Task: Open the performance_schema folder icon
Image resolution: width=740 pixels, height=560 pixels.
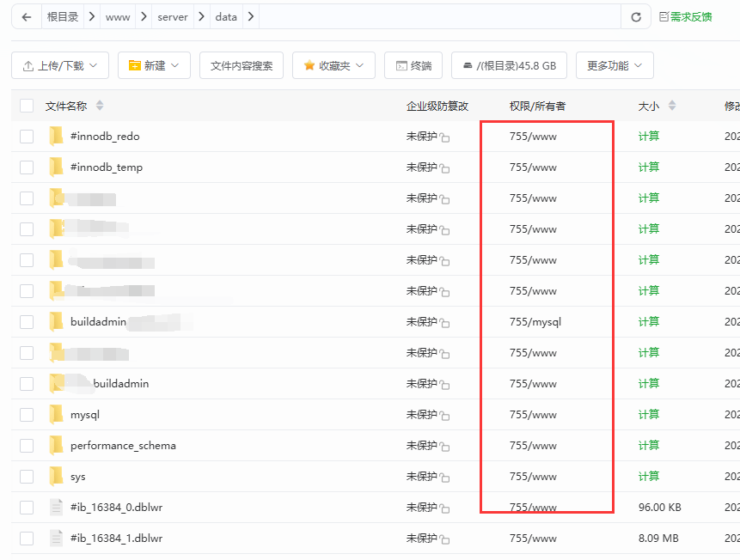Action: 57,445
